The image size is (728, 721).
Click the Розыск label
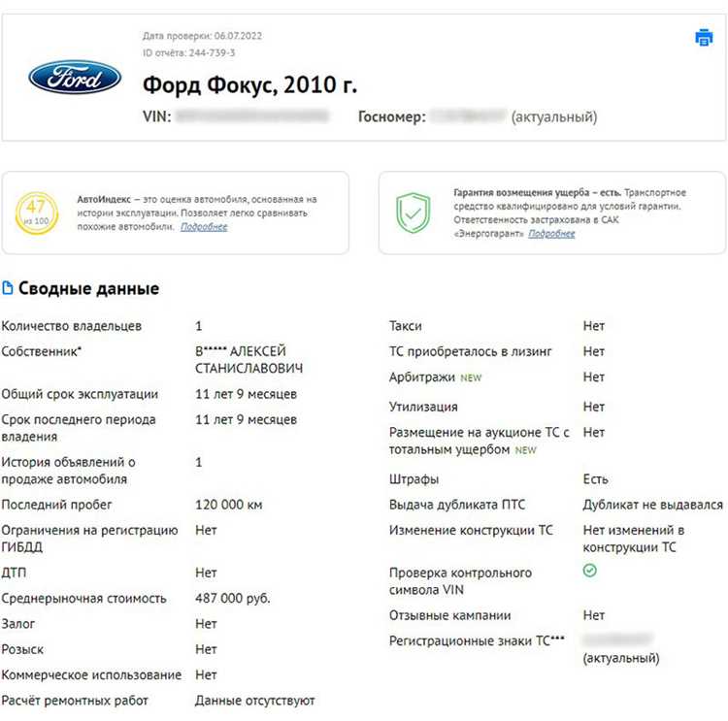pos(22,649)
